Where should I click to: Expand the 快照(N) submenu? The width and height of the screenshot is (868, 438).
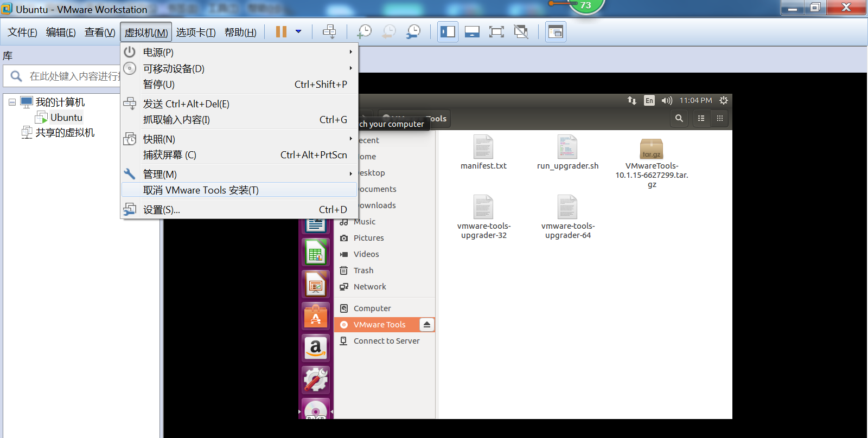click(239, 139)
